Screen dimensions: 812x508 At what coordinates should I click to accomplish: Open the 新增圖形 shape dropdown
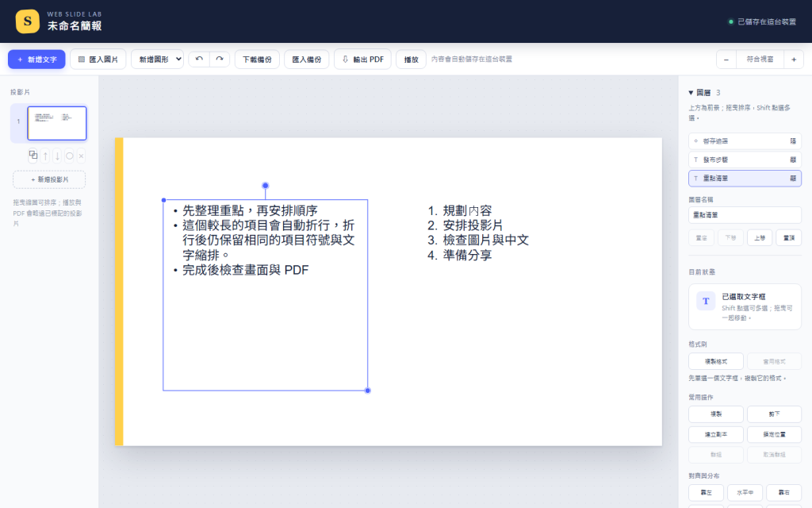click(158, 60)
